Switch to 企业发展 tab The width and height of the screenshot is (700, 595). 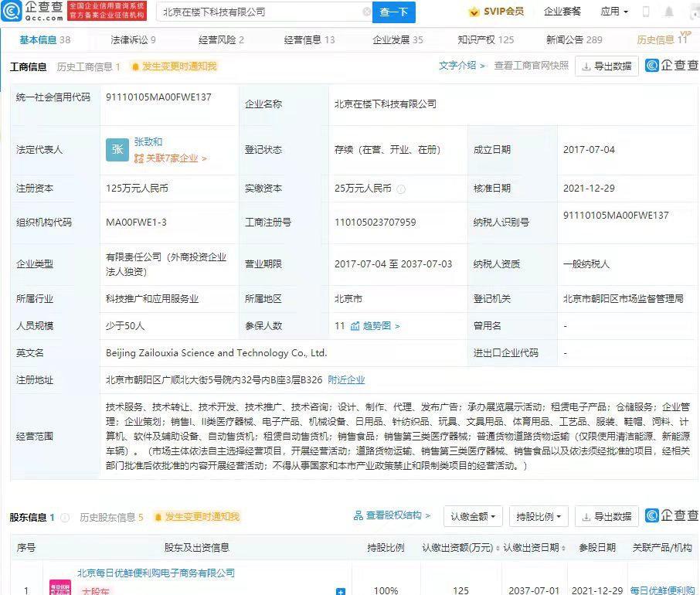(398, 39)
